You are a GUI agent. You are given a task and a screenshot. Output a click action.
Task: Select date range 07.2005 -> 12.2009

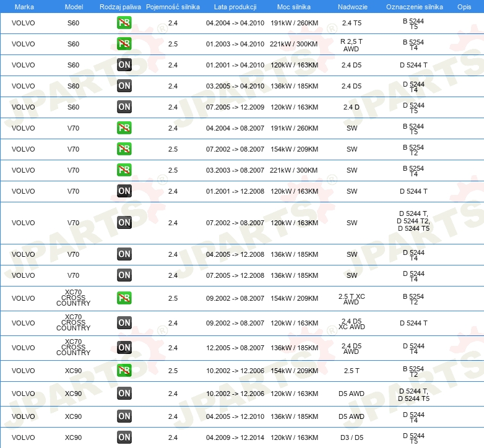pos(235,107)
